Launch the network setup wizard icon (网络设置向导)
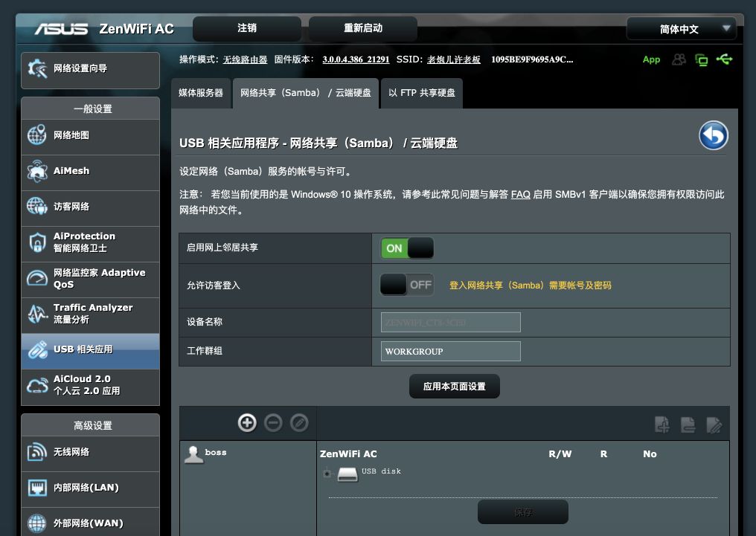 coord(36,68)
